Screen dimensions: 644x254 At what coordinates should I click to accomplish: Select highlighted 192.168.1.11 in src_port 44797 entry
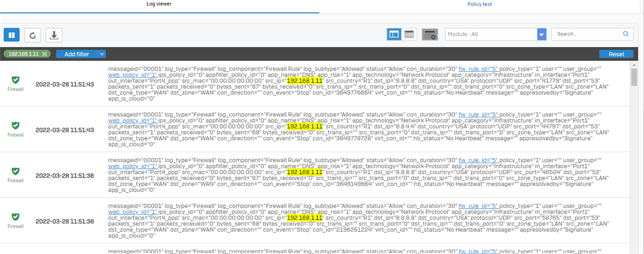tap(304, 126)
